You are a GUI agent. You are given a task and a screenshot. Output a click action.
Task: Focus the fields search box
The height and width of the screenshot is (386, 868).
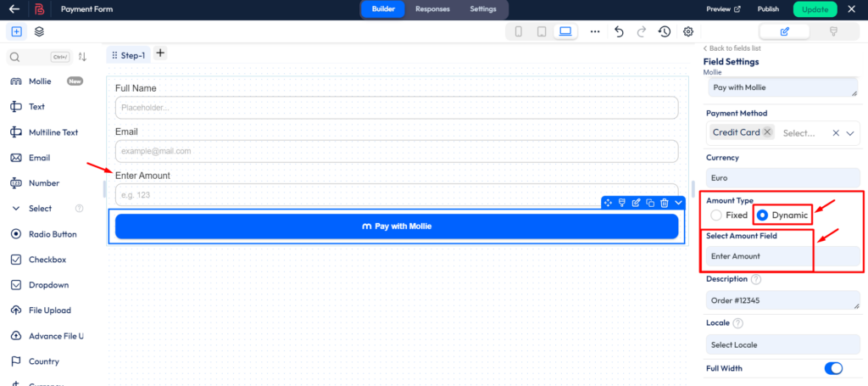(x=40, y=57)
